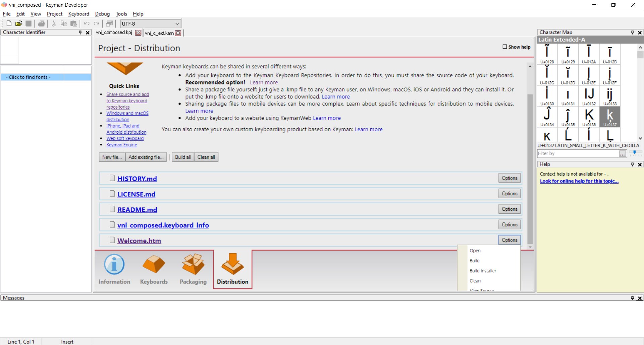Click the Open file folder icon
The image size is (644, 345).
tap(19, 23)
